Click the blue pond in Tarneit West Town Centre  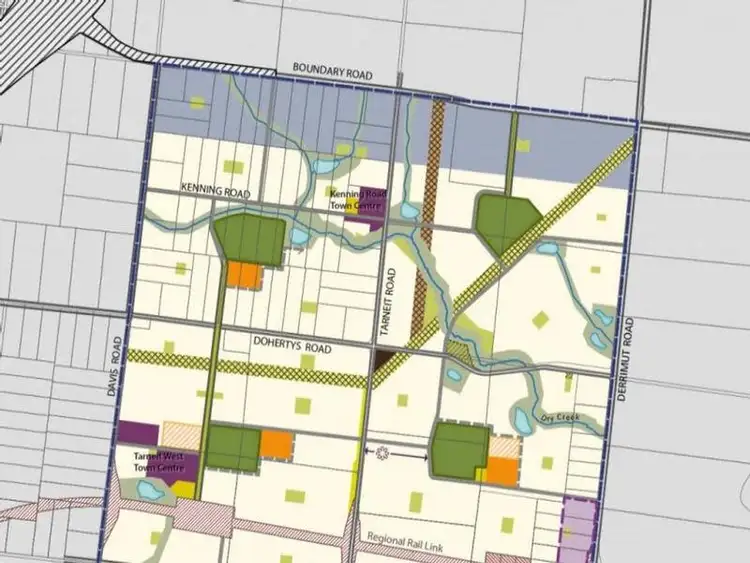coord(150,490)
